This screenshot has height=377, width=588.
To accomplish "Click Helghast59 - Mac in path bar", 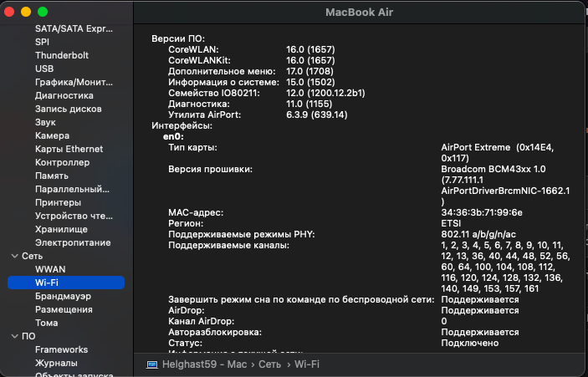I will pos(204,364).
